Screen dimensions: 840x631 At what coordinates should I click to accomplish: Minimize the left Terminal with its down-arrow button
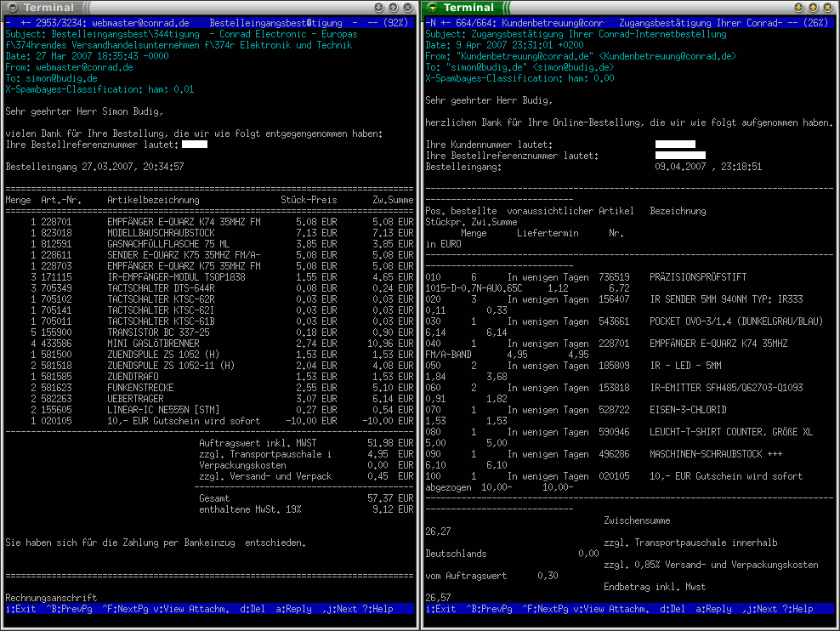coord(378,8)
